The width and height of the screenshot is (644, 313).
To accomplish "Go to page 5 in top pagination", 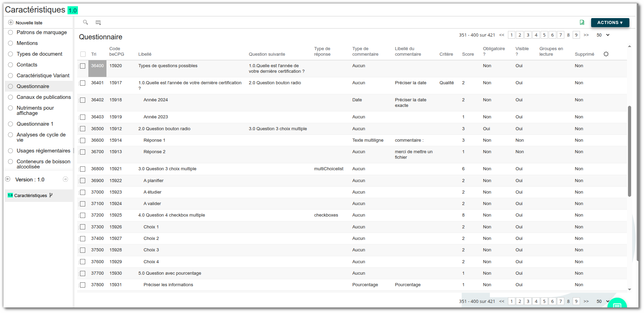I will pos(544,35).
